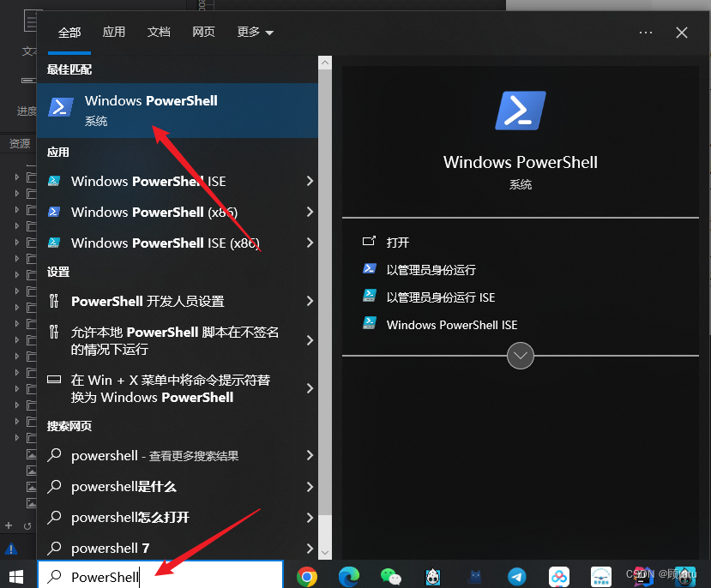Open Windows PowerShell ISE (x86) app result
This screenshot has width=711, height=588.
178,243
